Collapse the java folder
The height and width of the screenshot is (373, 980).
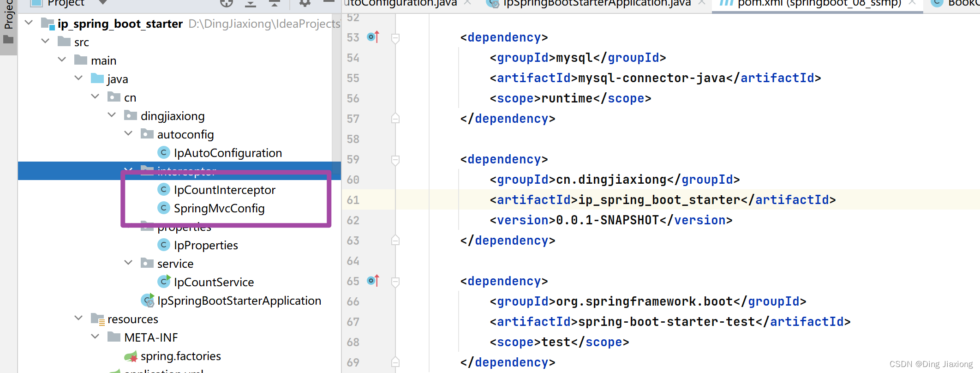78,78
